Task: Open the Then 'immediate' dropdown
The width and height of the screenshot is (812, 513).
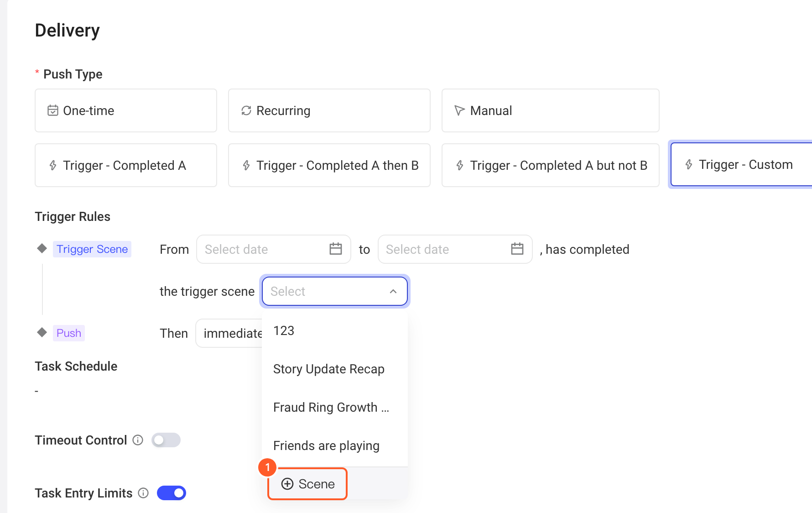Action: (229, 333)
